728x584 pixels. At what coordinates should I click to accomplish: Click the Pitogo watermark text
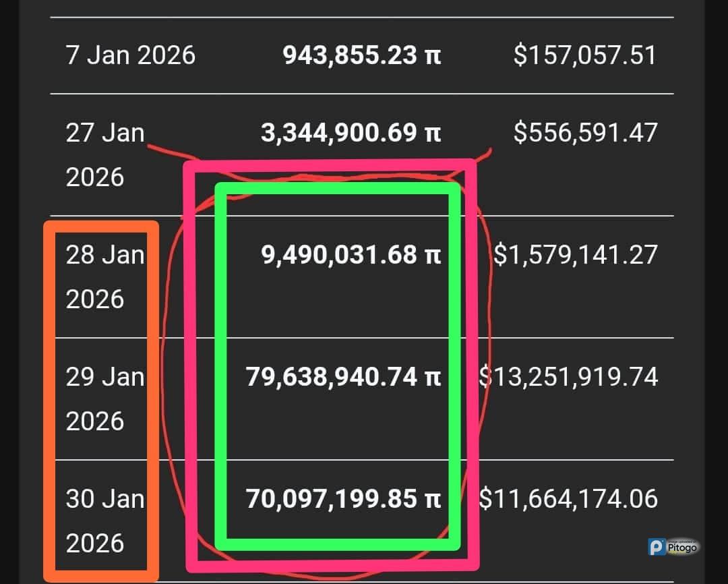pyautogui.click(x=683, y=548)
